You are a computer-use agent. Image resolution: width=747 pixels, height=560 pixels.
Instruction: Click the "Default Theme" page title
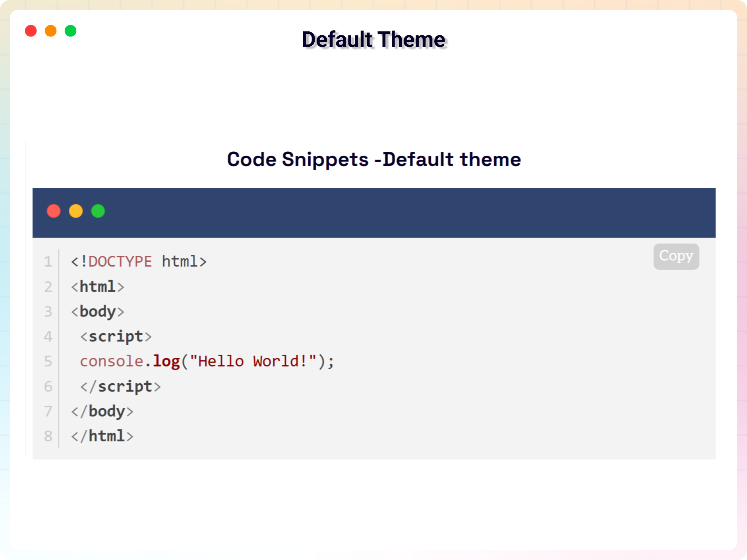click(x=373, y=40)
